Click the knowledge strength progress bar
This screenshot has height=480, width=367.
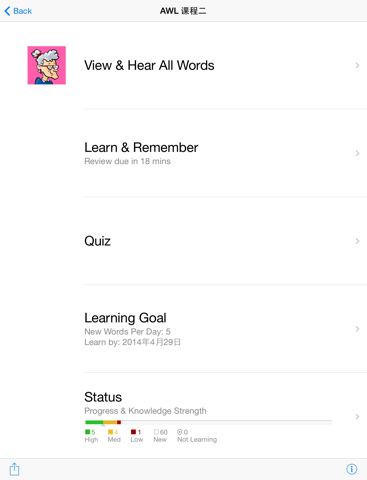(209, 422)
